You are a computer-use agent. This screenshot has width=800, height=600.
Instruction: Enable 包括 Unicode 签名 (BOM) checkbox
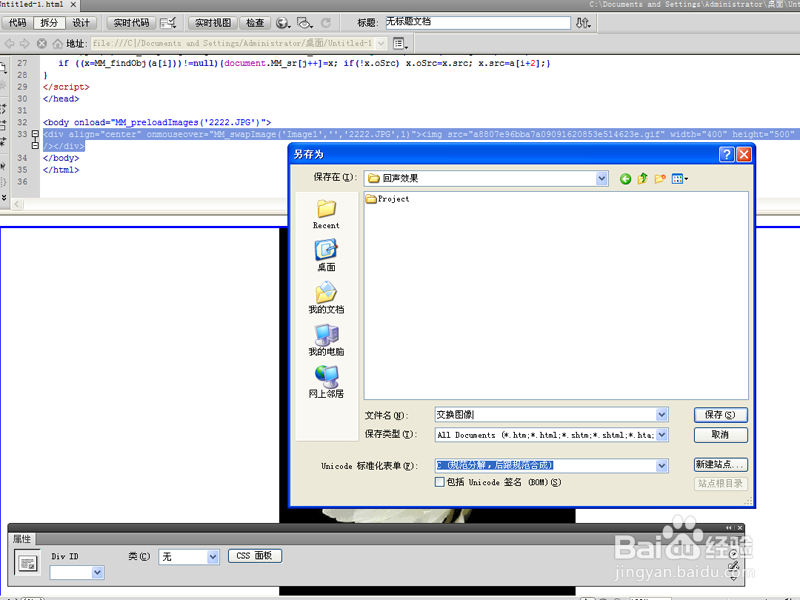click(x=440, y=482)
